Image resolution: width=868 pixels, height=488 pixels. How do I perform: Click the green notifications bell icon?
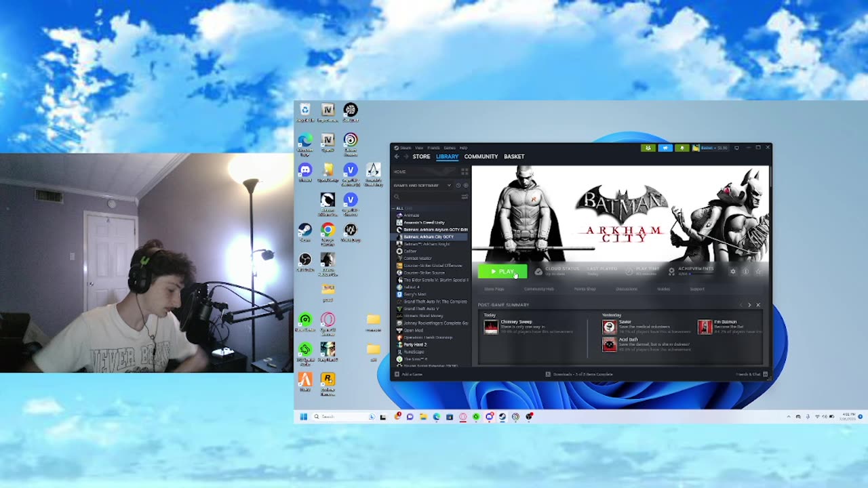click(x=682, y=148)
